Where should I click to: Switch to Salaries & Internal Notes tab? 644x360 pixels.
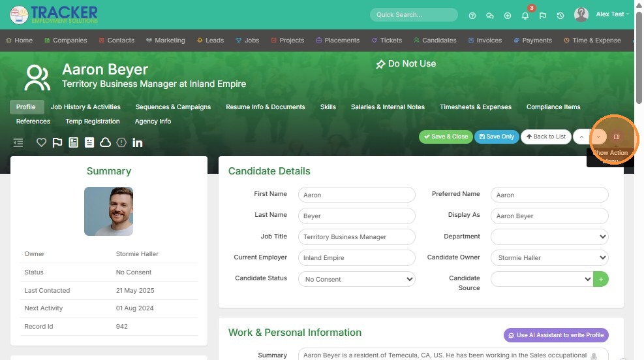coord(388,107)
